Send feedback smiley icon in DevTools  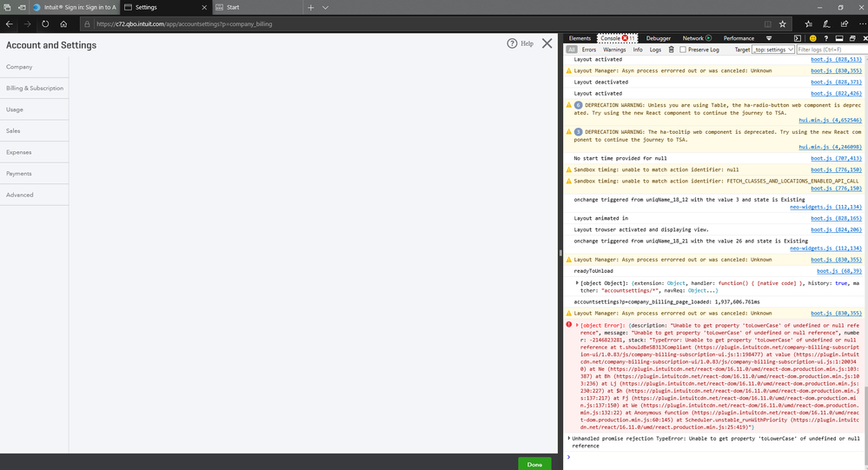coord(812,38)
